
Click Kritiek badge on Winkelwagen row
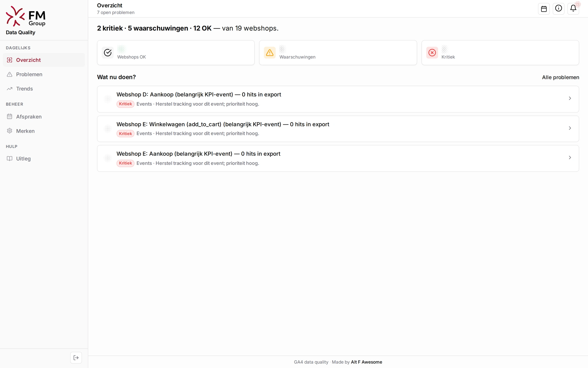click(x=125, y=133)
